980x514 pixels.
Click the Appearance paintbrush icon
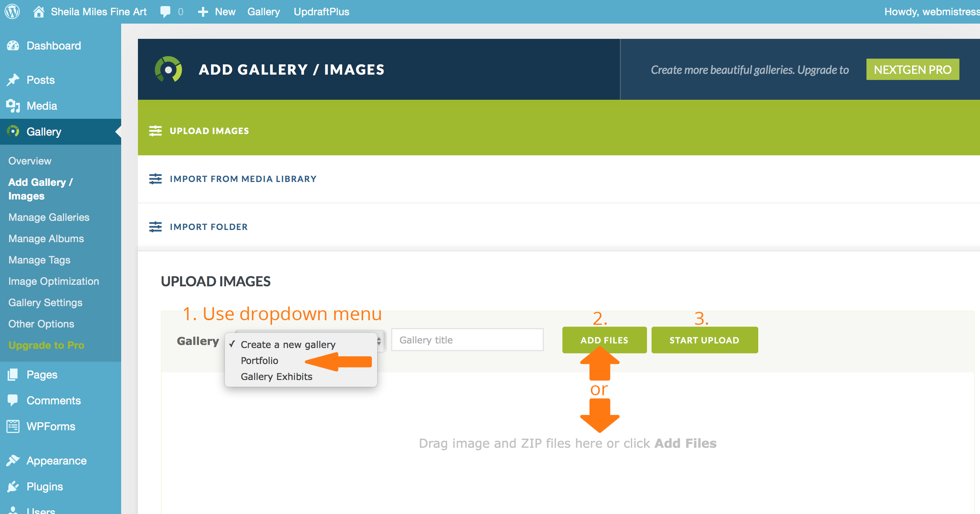(x=13, y=461)
